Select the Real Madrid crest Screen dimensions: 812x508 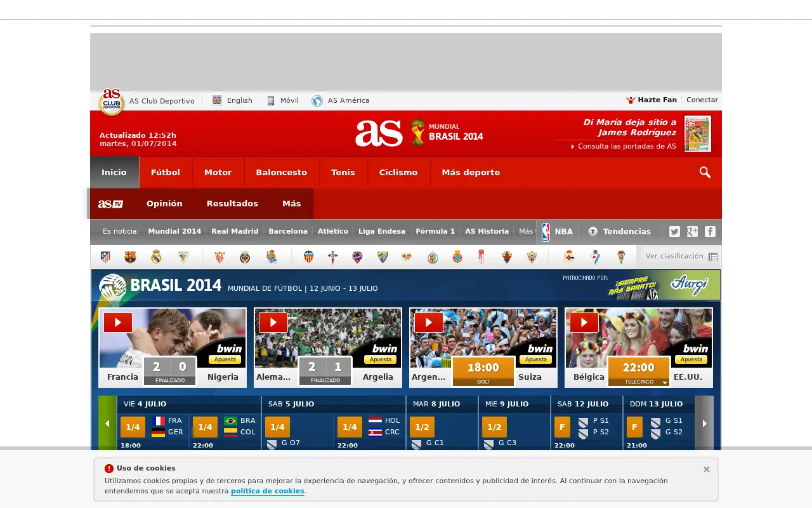[156, 257]
